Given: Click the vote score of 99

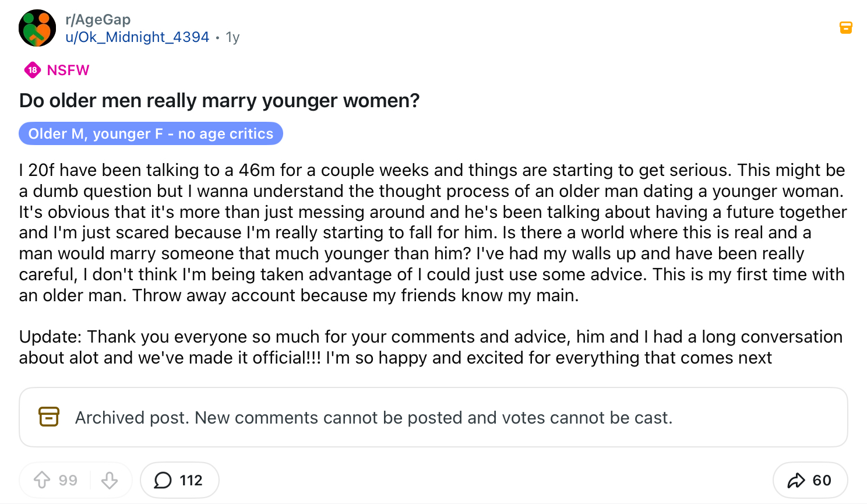Looking at the screenshot, I should click(x=68, y=480).
